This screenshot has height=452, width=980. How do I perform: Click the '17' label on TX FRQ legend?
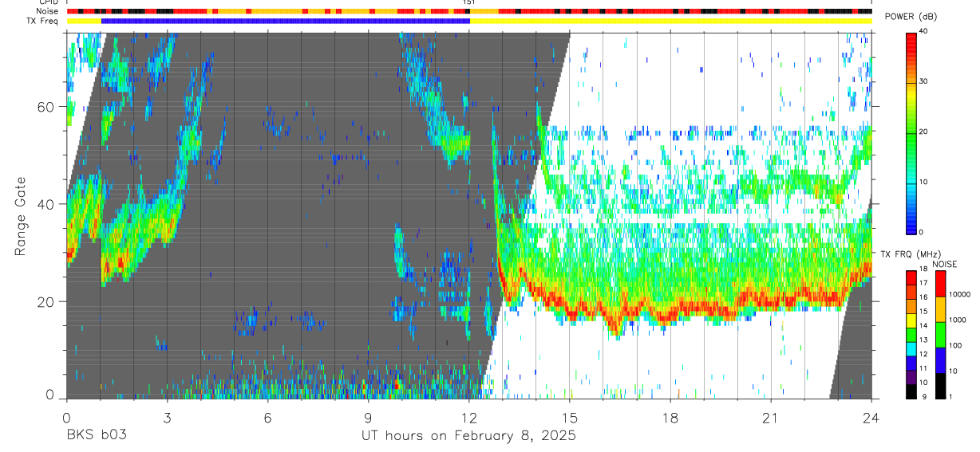[x=923, y=283]
